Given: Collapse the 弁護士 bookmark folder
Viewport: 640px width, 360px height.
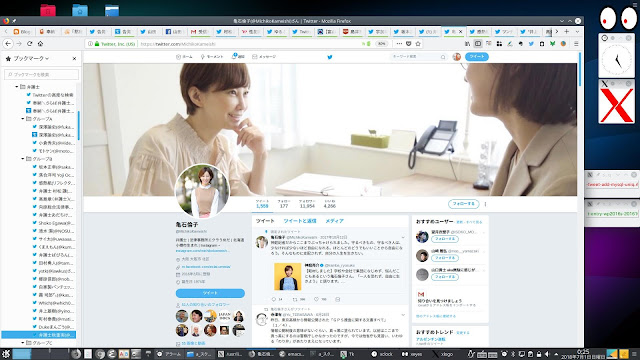Looking at the screenshot, I should [x=17, y=87].
